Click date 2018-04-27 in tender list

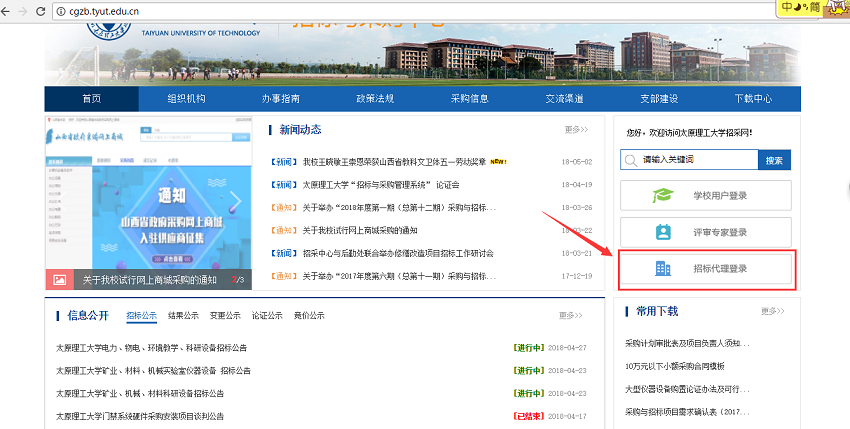[567, 348]
